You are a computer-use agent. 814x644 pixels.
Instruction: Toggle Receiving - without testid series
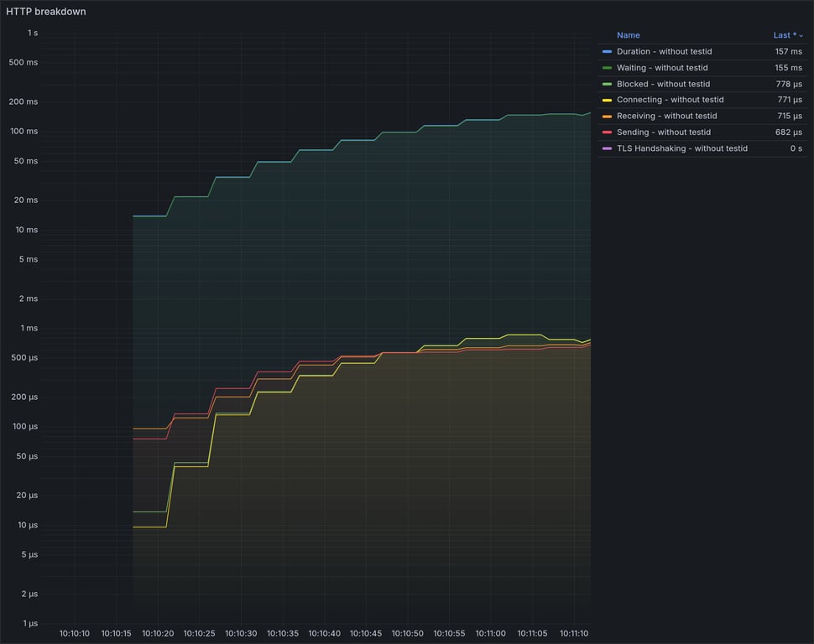tap(666, 116)
